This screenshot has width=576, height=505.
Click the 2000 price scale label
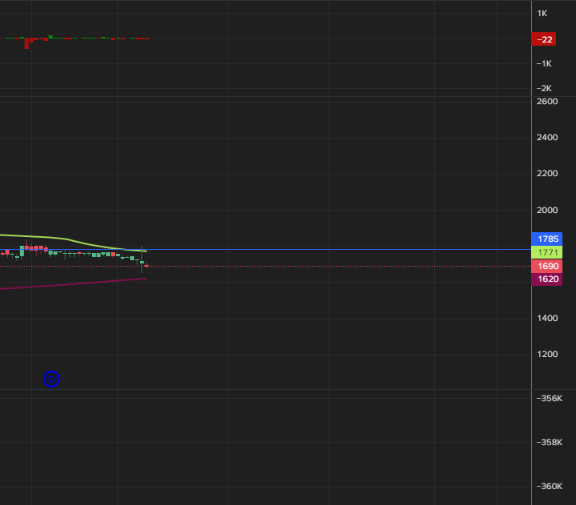[x=547, y=210]
